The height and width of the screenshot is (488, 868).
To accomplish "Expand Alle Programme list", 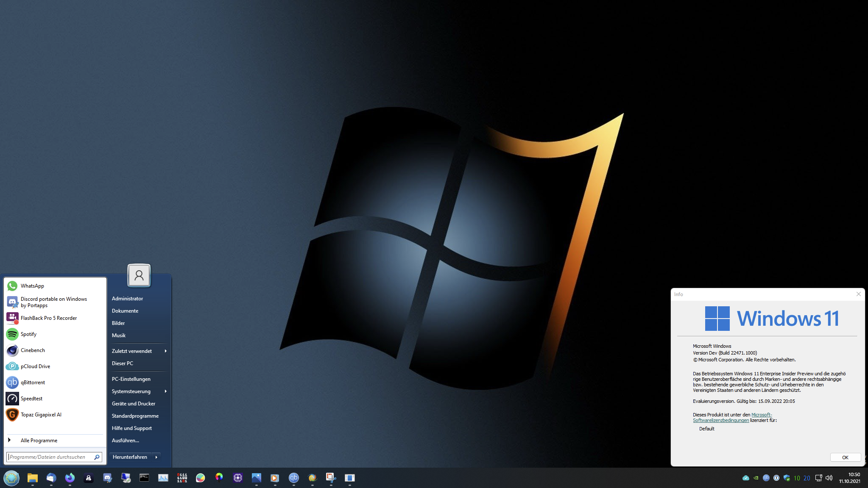I will [39, 441].
